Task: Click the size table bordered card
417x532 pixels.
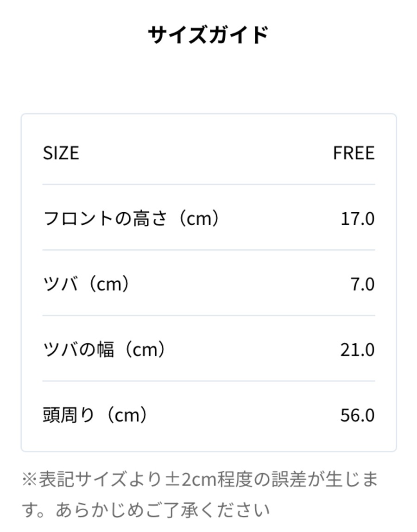Action: [x=208, y=283]
